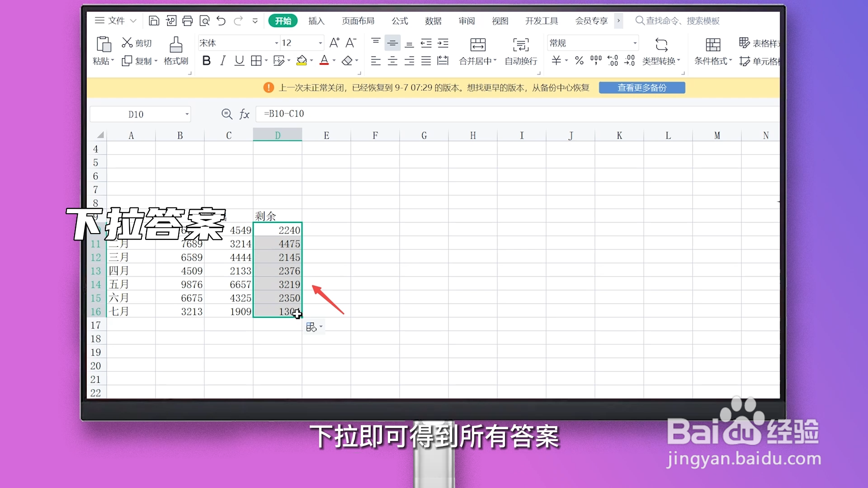Toggle Center horizontally icon
Viewport: 868px width, 488px height.
pos(392,61)
